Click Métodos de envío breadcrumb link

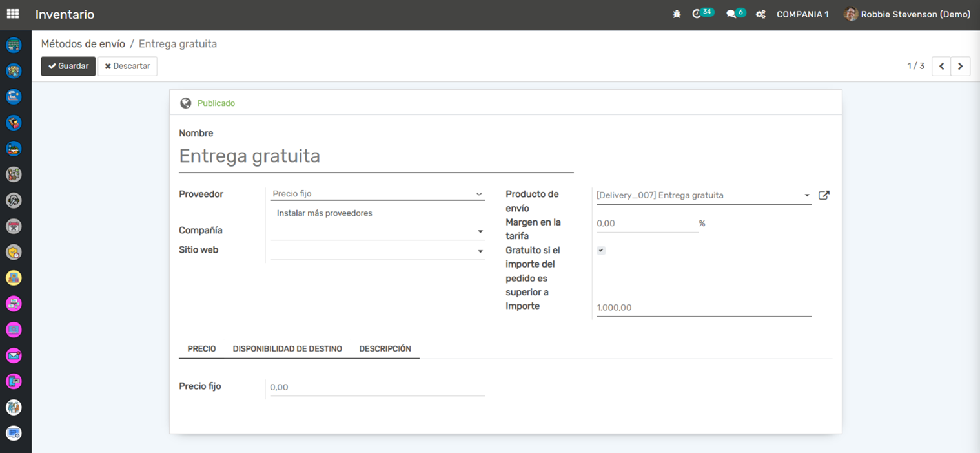pos(83,44)
